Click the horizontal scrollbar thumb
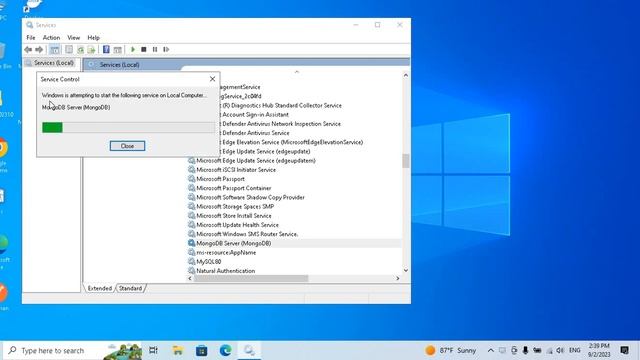 tap(251, 278)
